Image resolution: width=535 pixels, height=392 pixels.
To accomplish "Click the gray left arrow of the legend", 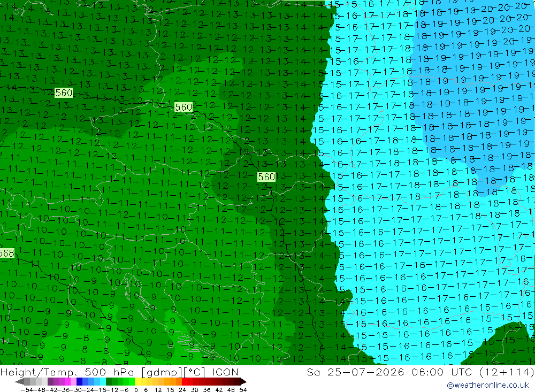I will tap(19, 382).
